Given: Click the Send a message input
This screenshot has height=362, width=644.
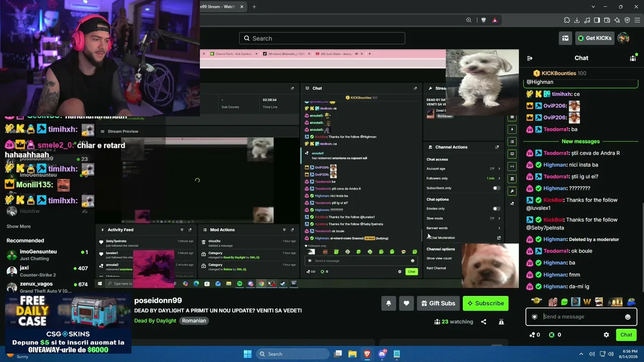Looking at the screenshot, I should click(581, 317).
